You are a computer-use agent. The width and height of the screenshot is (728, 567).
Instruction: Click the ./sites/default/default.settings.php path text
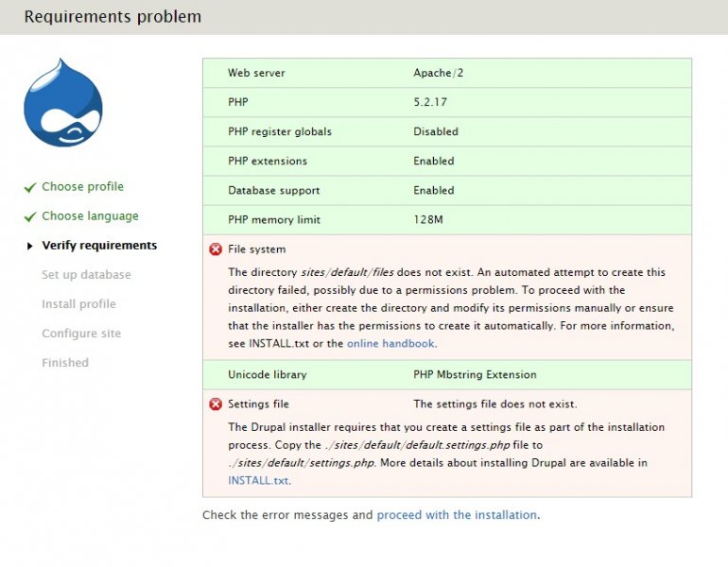(x=417, y=445)
